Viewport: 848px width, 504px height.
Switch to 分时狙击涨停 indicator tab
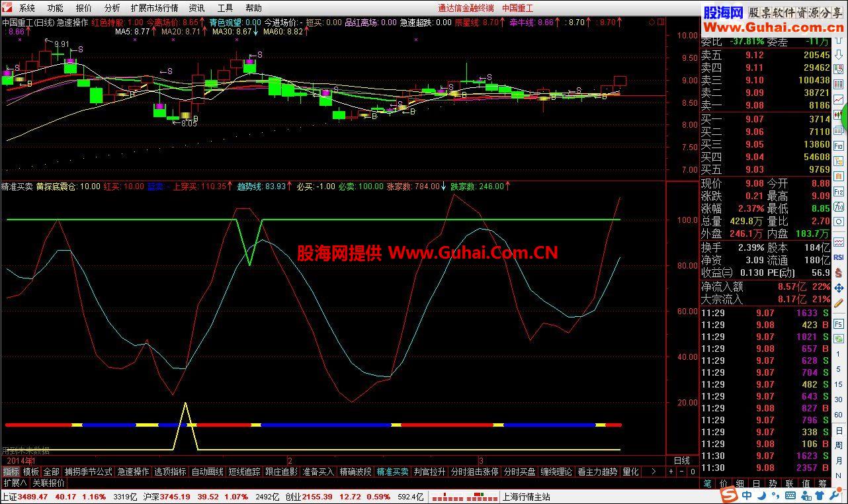(474, 472)
